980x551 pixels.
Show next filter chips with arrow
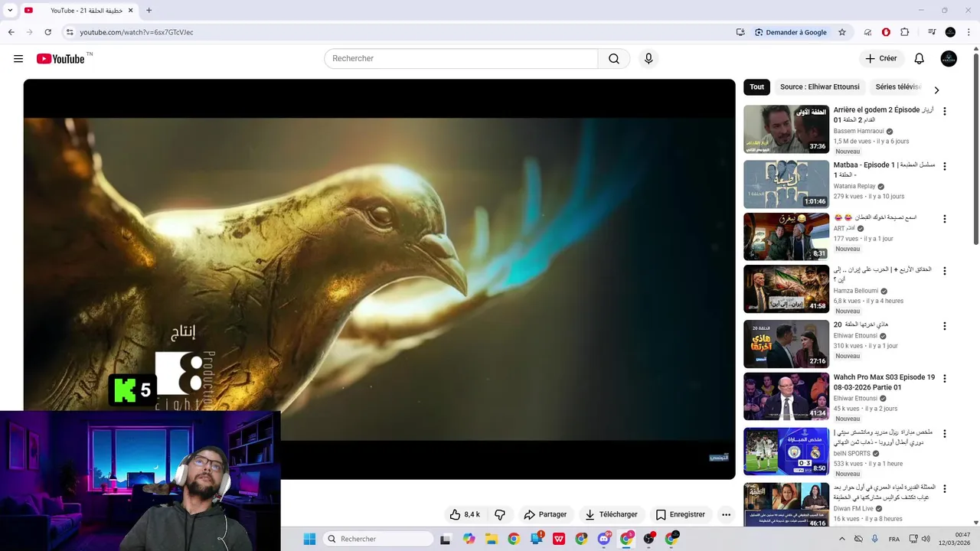tap(936, 90)
